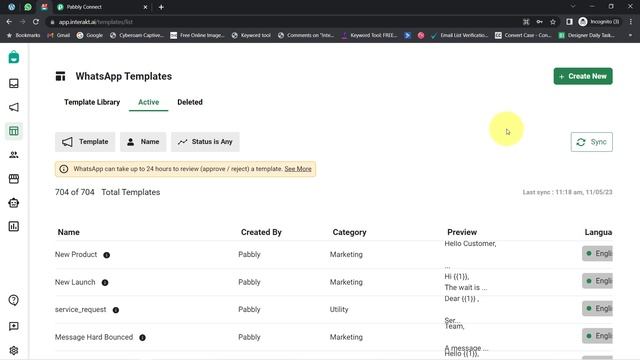The image size is (640, 360).
Task: Click info icon next to Message Hard Bounced
Action: coord(142,338)
